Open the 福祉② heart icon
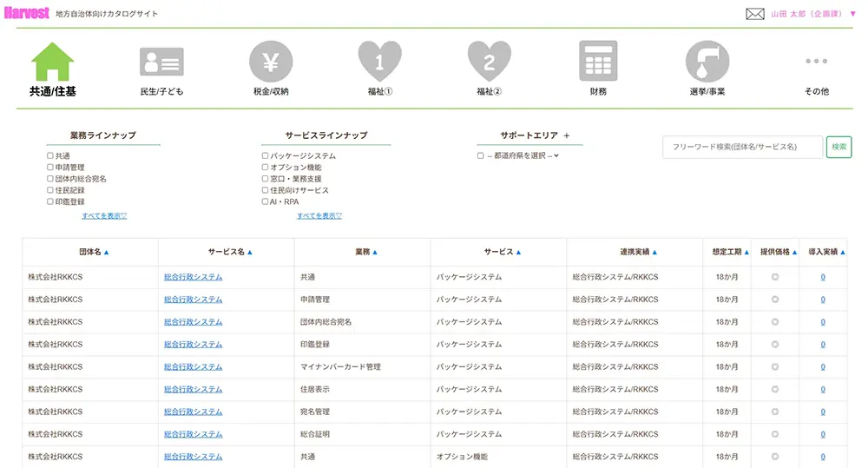 click(490, 62)
